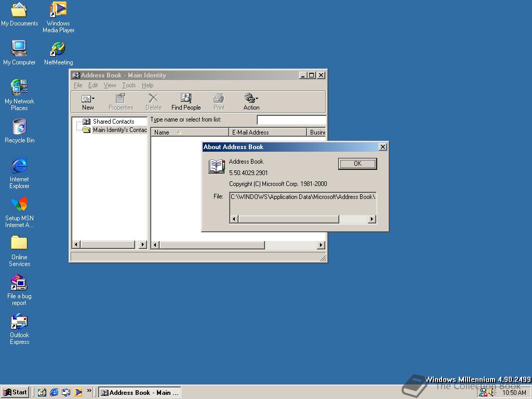Screen dimensions: 532x399
Task: Expand quick launch overflow chevron
Action: click(89, 391)
